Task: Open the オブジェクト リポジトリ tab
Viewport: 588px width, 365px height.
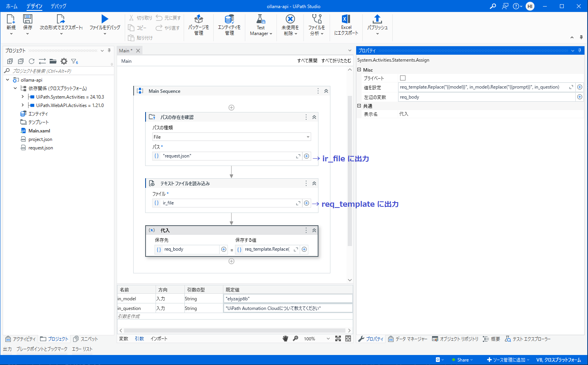Action: [455, 339]
